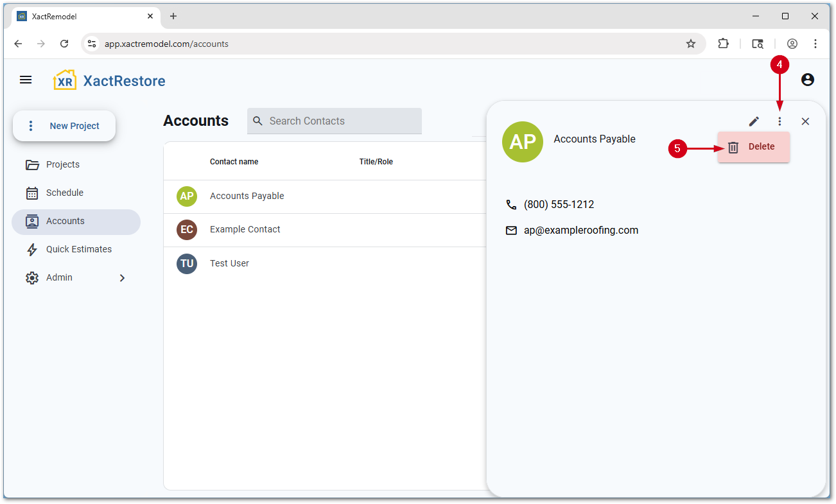
Task: Click the Title/Role column header
Action: tap(376, 162)
